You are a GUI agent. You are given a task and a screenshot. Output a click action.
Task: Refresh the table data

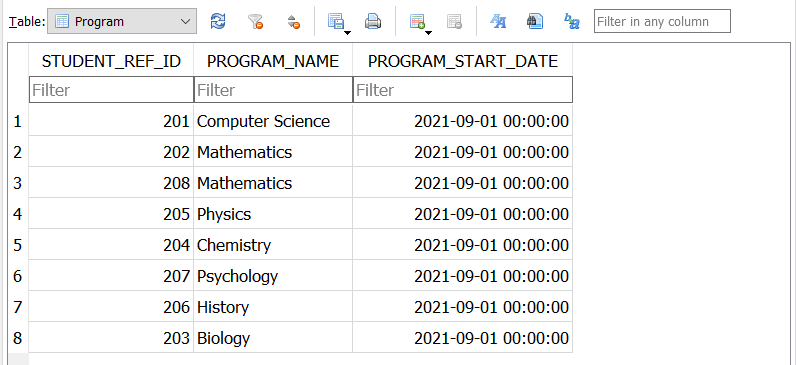(x=218, y=21)
